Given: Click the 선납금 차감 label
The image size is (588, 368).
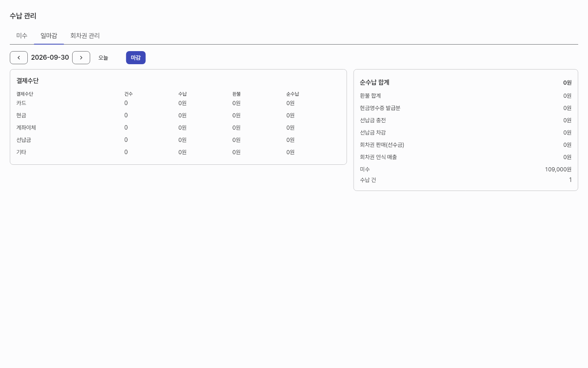Looking at the screenshot, I should click(x=373, y=132).
